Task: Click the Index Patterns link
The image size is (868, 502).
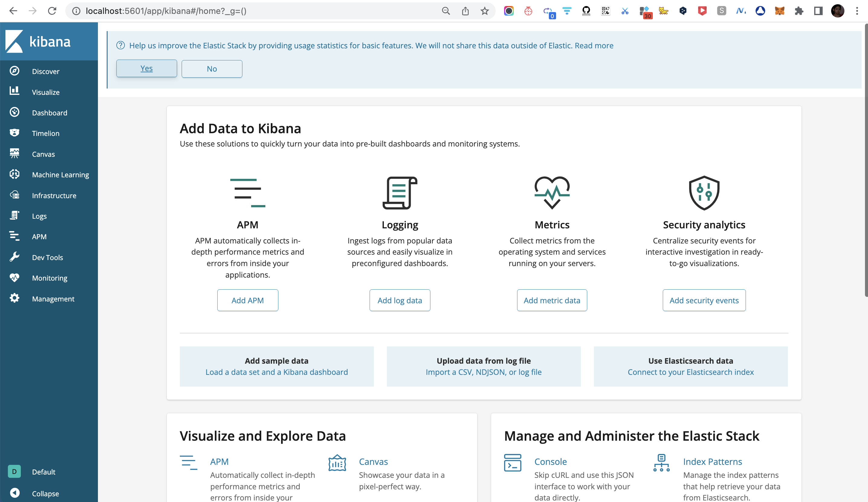Action: point(712,461)
